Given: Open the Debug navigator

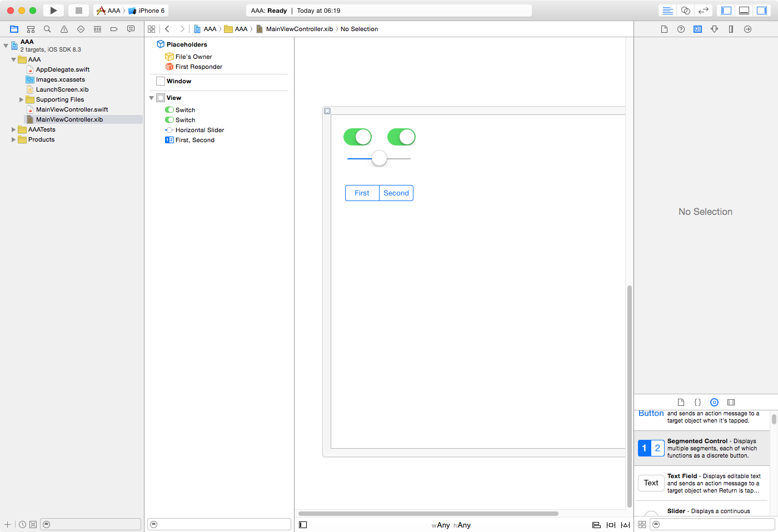Looking at the screenshot, I should click(97, 29).
